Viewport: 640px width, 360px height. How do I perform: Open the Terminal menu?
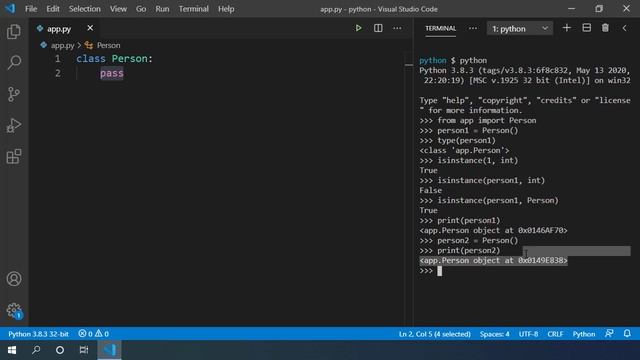point(193,9)
